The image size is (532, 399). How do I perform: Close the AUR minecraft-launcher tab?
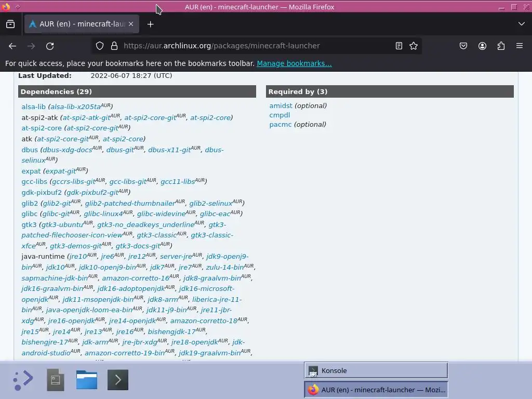(131, 24)
